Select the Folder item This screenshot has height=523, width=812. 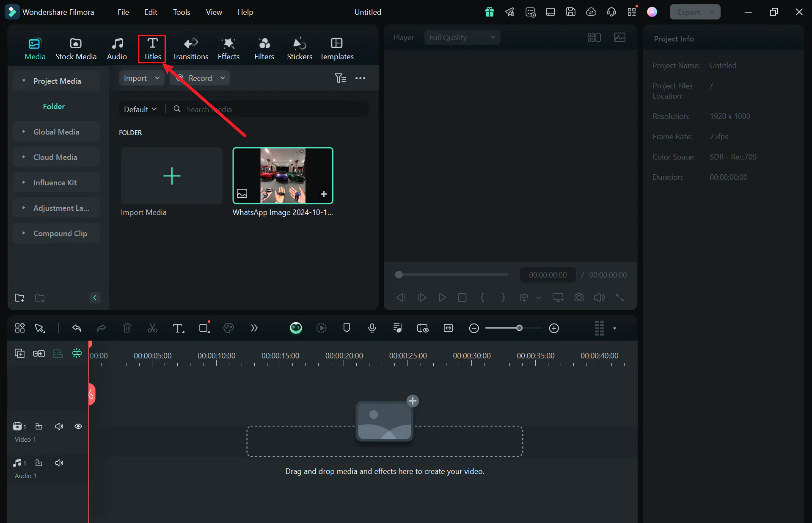click(54, 107)
